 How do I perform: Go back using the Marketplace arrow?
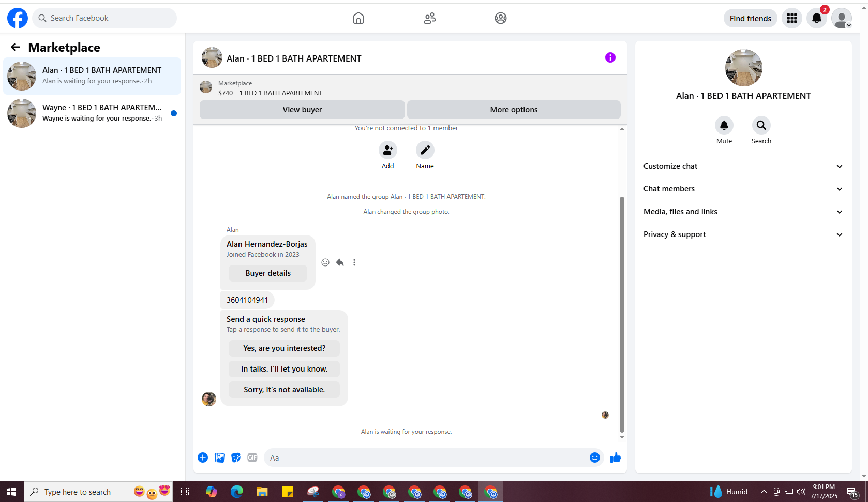(16, 47)
